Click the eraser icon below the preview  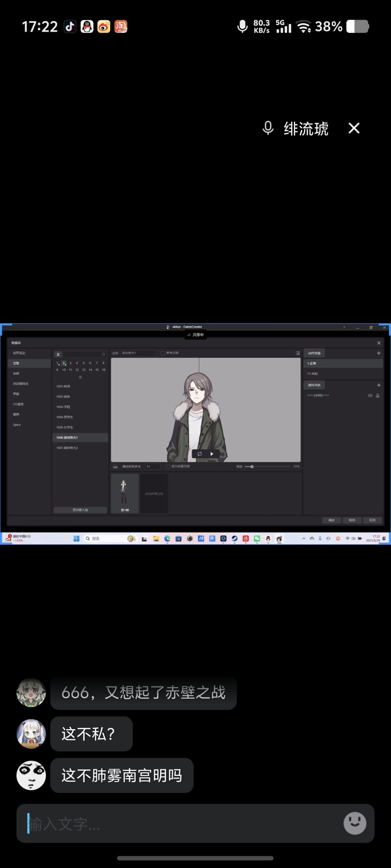coord(115,467)
